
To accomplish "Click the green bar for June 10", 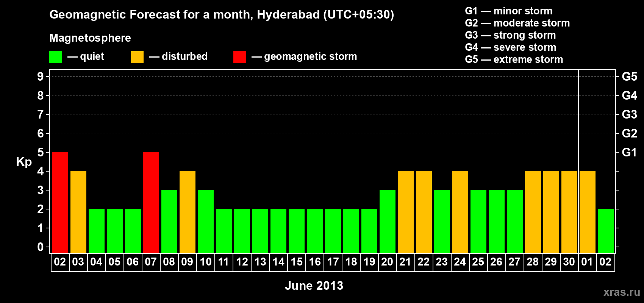I will pyautogui.click(x=206, y=221).
